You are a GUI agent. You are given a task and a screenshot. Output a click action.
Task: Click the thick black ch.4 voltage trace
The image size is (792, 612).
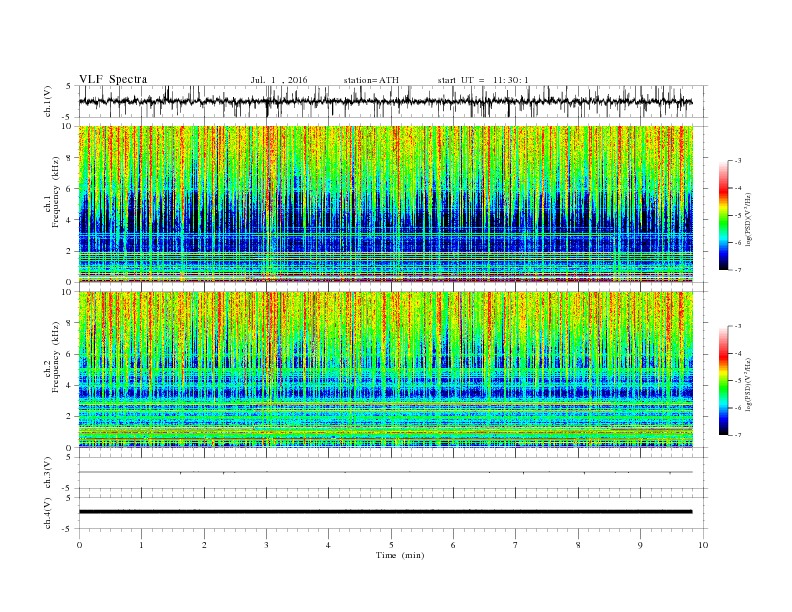pyautogui.click(x=386, y=512)
